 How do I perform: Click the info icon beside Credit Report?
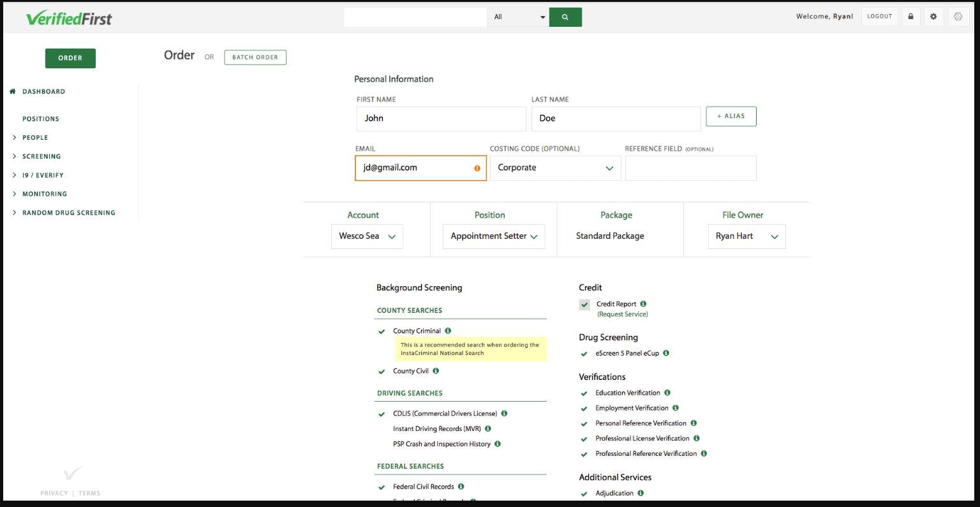[642, 304]
